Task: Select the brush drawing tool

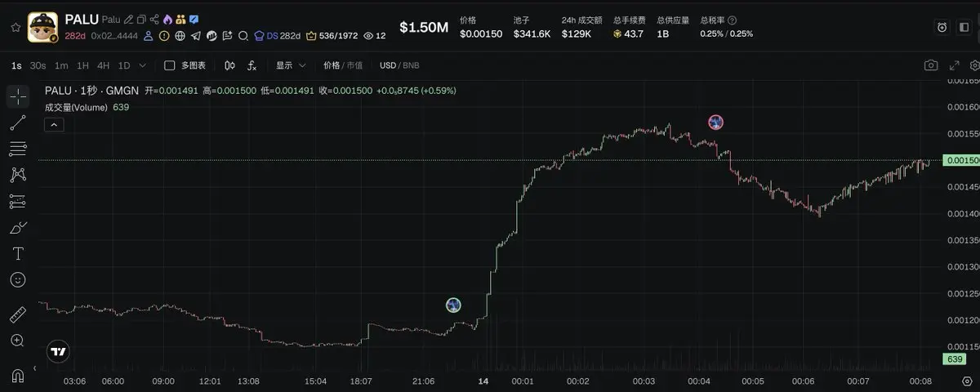Action: click(x=18, y=227)
